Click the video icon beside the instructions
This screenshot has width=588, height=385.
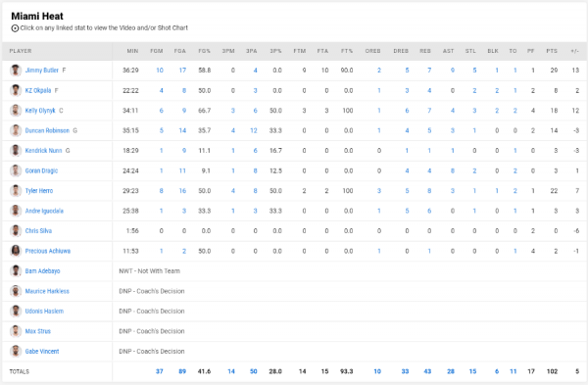[15, 28]
